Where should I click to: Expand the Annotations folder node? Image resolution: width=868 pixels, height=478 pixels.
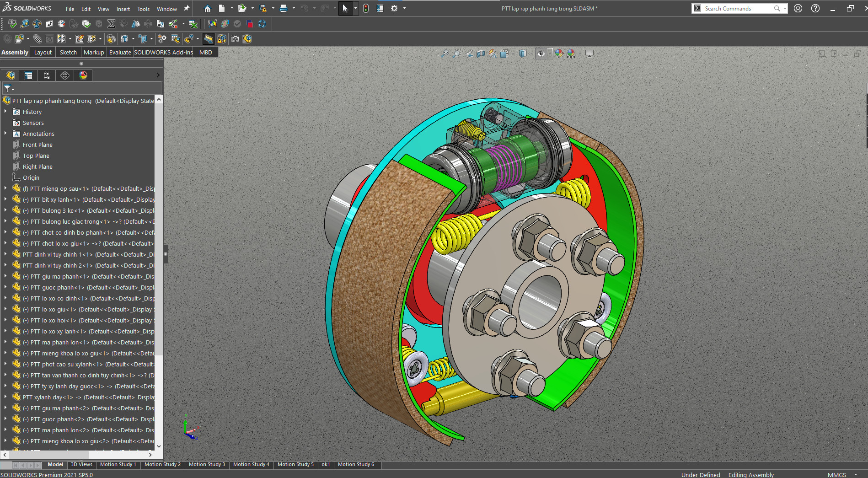5,134
